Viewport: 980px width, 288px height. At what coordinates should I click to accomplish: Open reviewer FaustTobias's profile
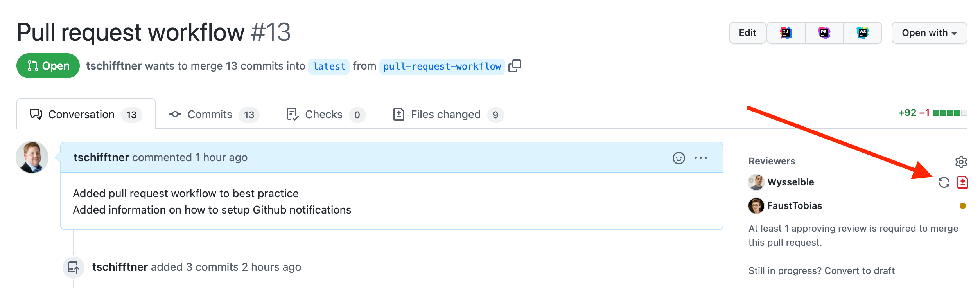794,206
